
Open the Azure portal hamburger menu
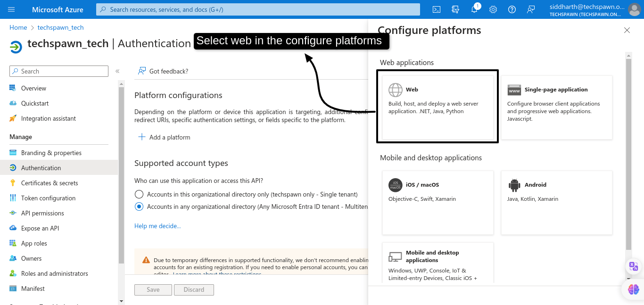(x=11, y=9)
